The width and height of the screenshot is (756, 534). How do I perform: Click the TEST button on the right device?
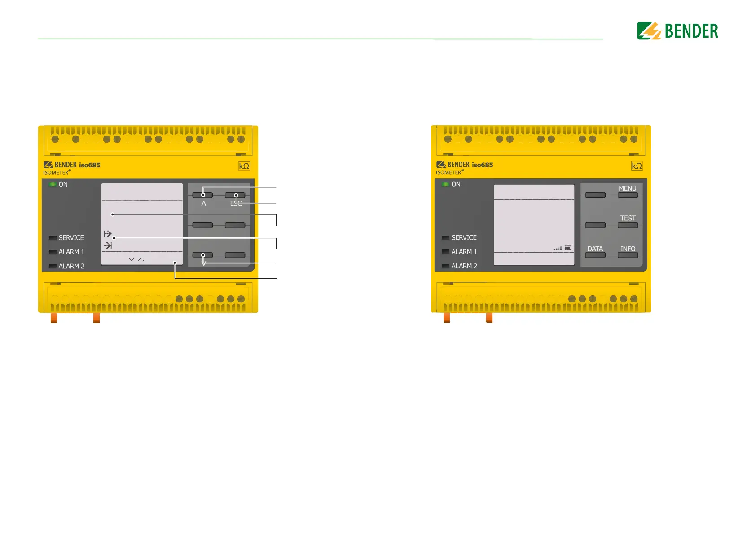coord(628,225)
